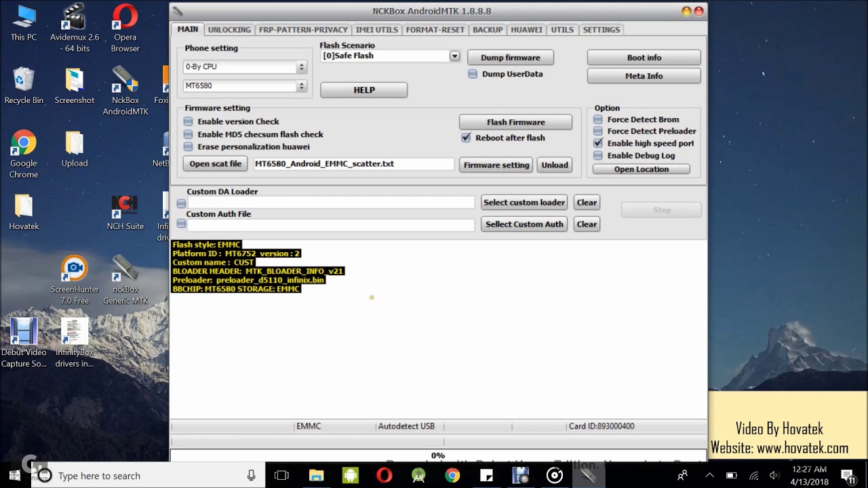The height and width of the screenshot is (488, 868).
Task: Switch to the FORMAT-RESET tab
Action: (435, 30)
